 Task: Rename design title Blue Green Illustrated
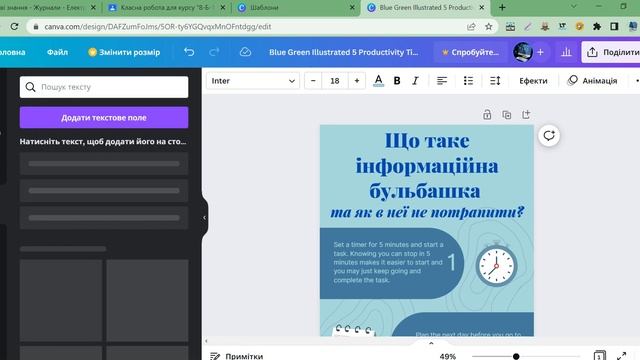[x=344, y=52]
